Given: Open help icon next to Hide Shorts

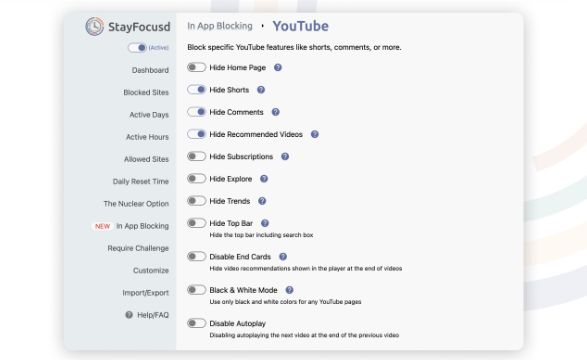Looking at the screenshot, I should (x=261, y=90).
